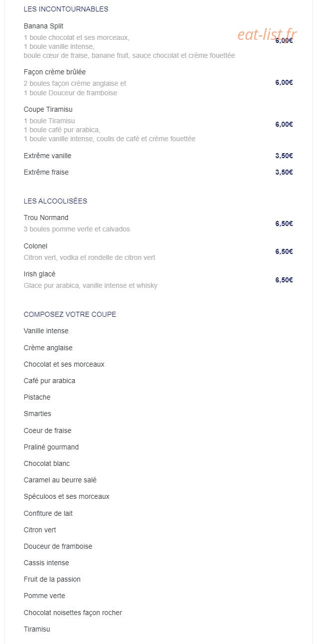Click the LES ALCOOLISÉES section heading
Image resolution: width=316 pixels, height=644 pixels.
tap(55, 201)
